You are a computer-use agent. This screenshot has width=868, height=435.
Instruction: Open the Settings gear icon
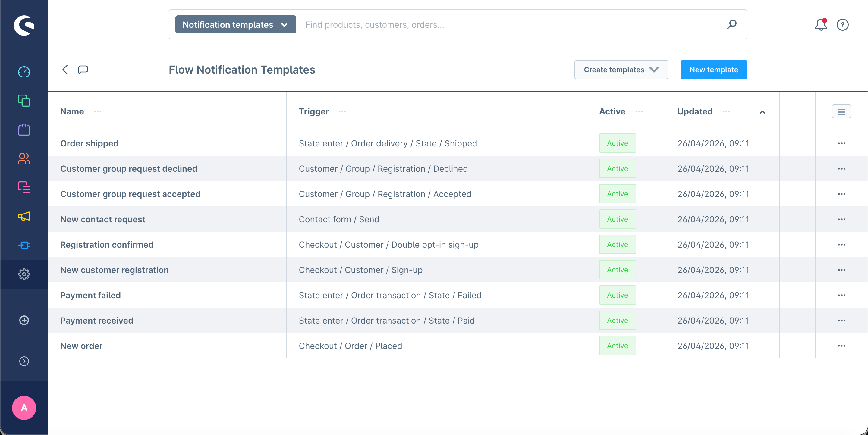[24, 274]
